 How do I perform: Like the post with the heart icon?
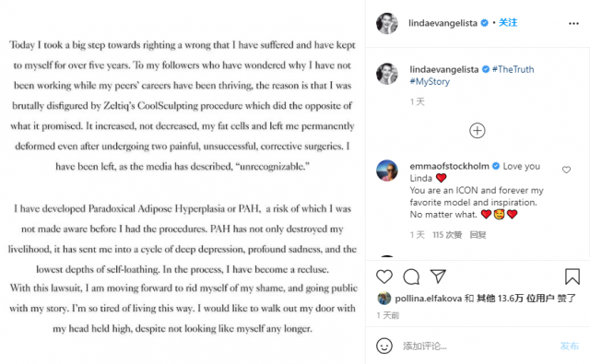click(x=384, y=276)
